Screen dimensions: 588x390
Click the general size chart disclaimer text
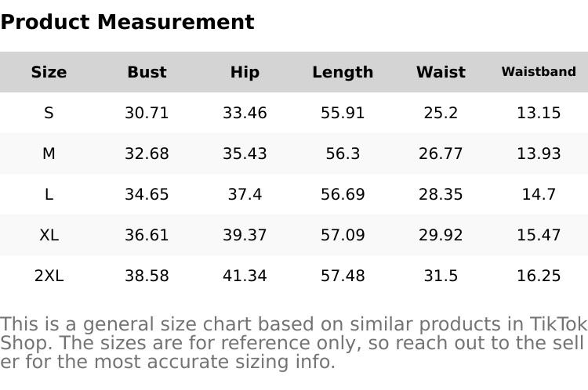pos(293,343)
